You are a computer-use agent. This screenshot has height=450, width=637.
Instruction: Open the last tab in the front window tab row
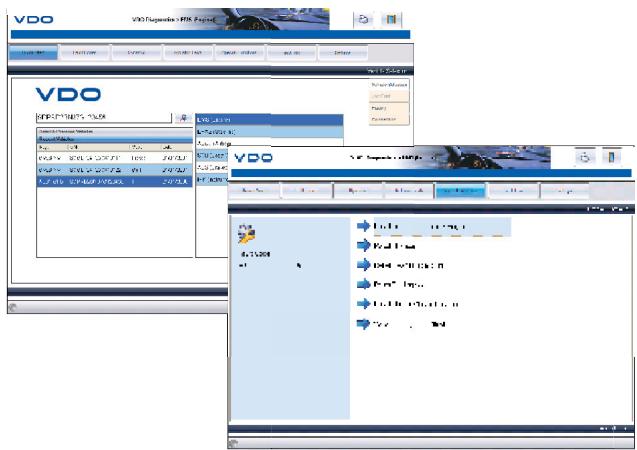click(564, 190)
